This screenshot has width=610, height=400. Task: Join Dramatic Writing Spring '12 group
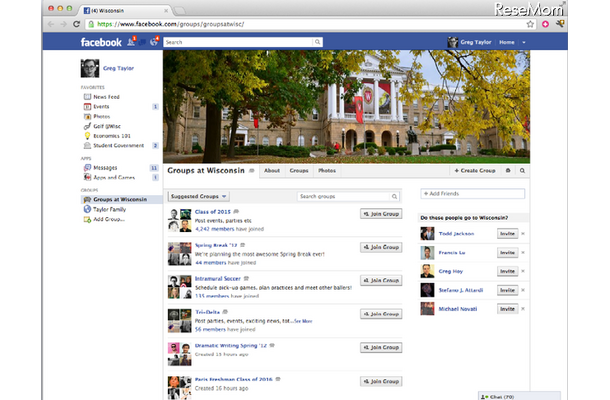381,347
